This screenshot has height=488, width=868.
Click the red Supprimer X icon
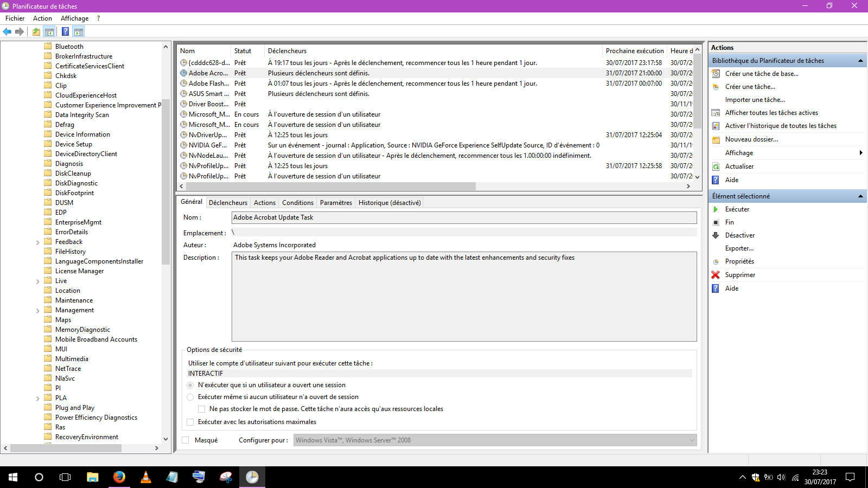[716, 275]
